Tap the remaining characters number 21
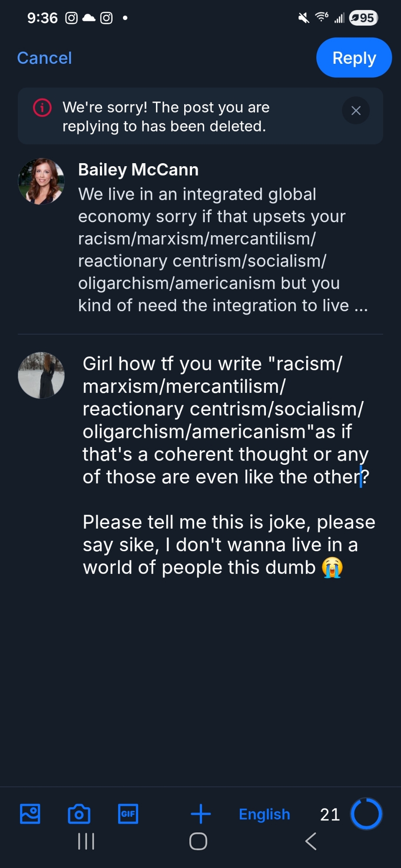The width and height of the screenshot is (401, 868). click(330, 815)
